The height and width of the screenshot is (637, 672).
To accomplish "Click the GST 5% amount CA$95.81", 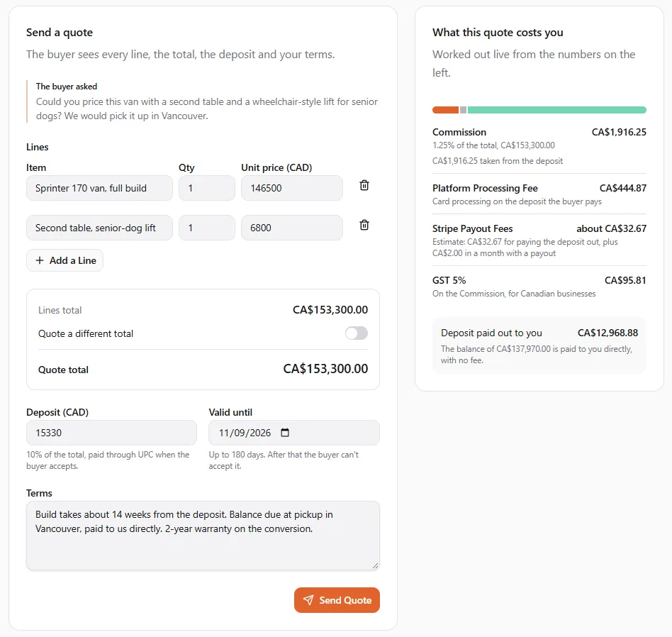I will pyautogui.click(x=625, y=280).
